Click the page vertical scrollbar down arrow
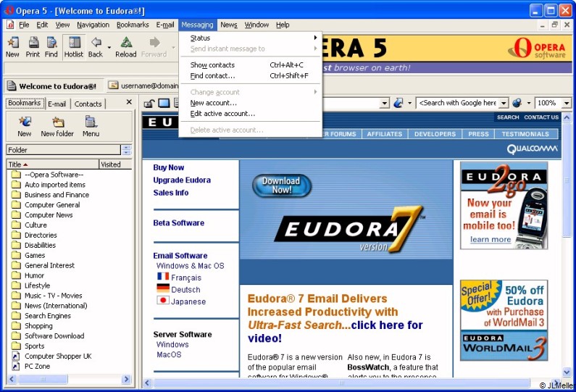This screenshot has width=576, height=392. tap(567, 372)
